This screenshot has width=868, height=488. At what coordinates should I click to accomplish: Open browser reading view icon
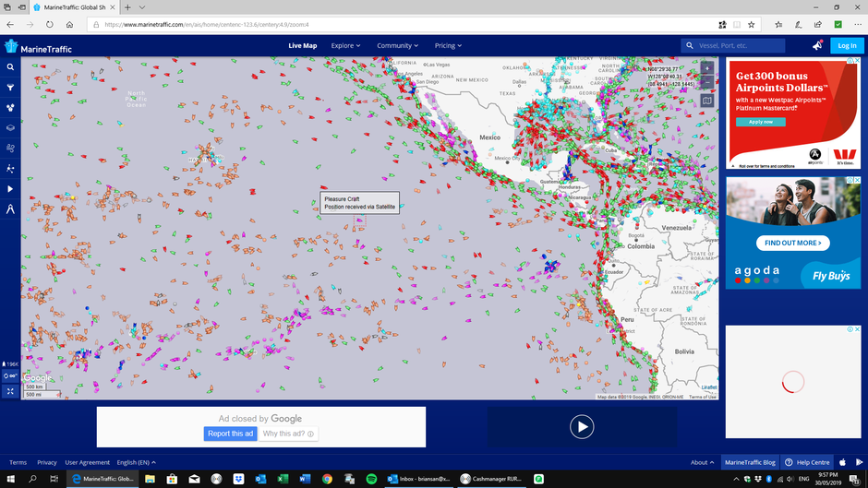tap(737, 24)
